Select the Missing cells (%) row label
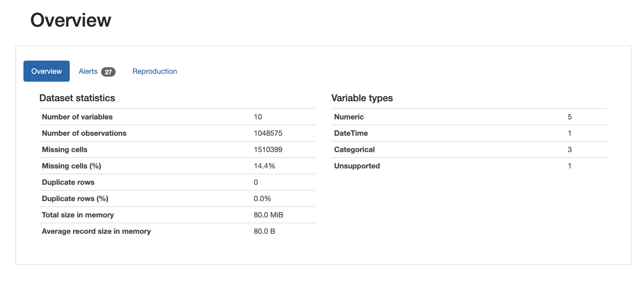Screen dimensions: 644x282 pyautogui.click(x=71, y=166)
